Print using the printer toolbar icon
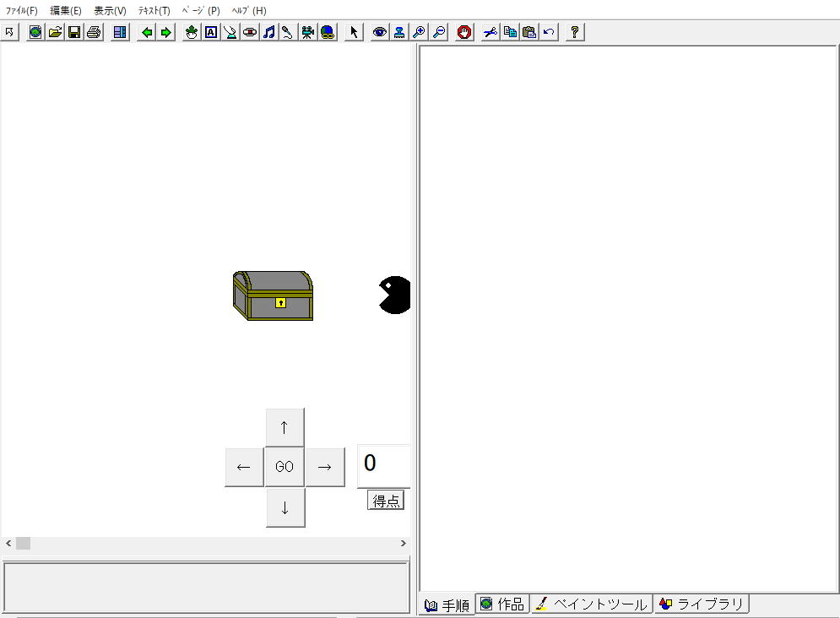This screenshot has width=840, height=618. (94, 32)
